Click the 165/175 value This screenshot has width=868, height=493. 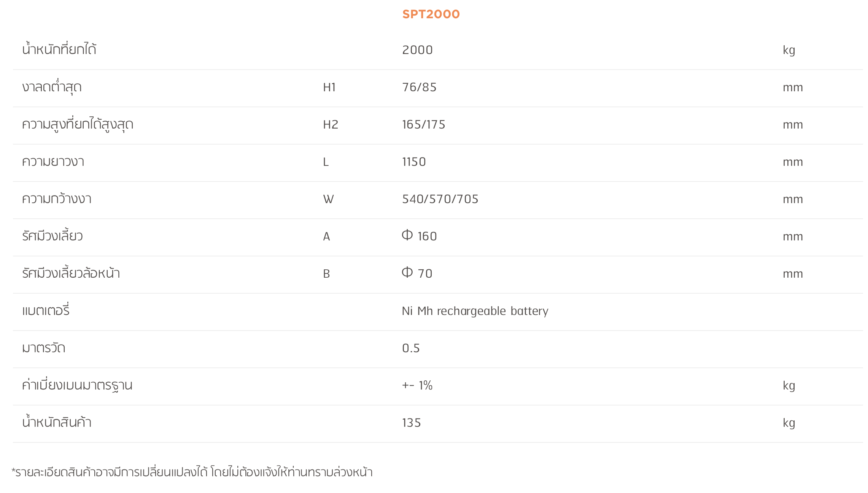coord(423,125)
